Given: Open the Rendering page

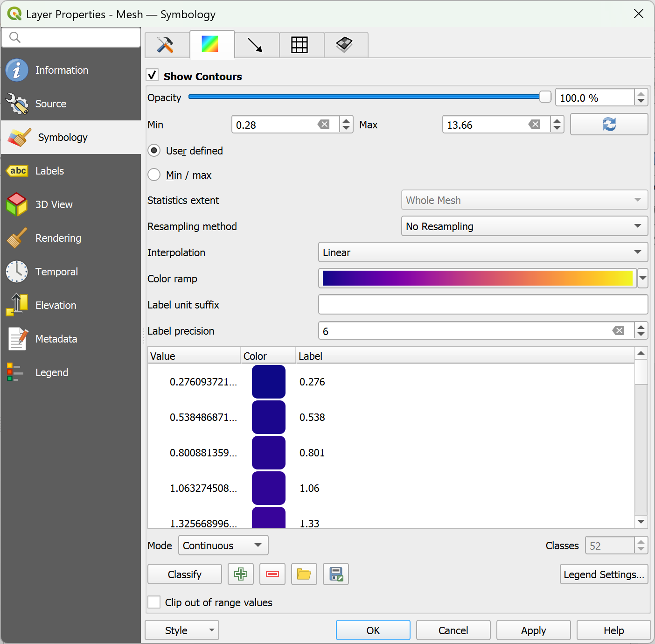Looking at the screenshot, I should click(x=71, y=238).
